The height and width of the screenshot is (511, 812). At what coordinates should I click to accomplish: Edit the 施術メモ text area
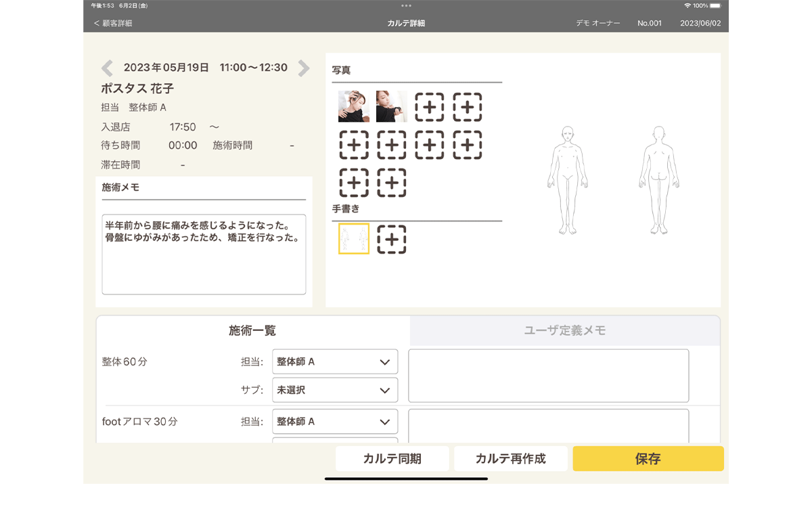tap(204, 254)
